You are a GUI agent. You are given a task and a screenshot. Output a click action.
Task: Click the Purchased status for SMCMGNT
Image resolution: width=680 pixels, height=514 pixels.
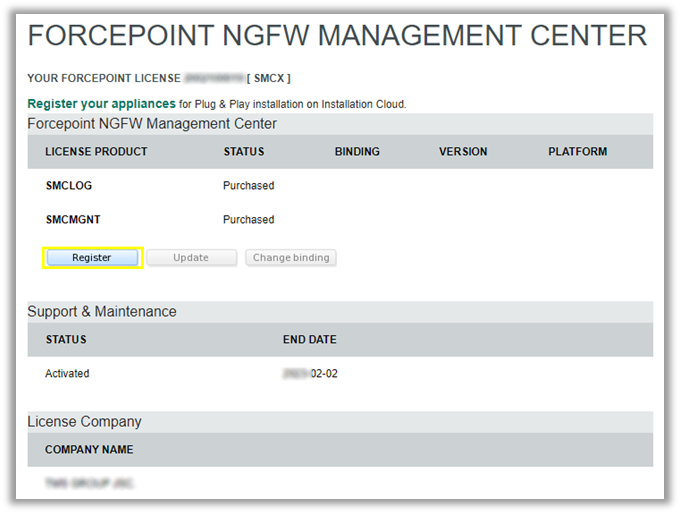tap(248, 219)
